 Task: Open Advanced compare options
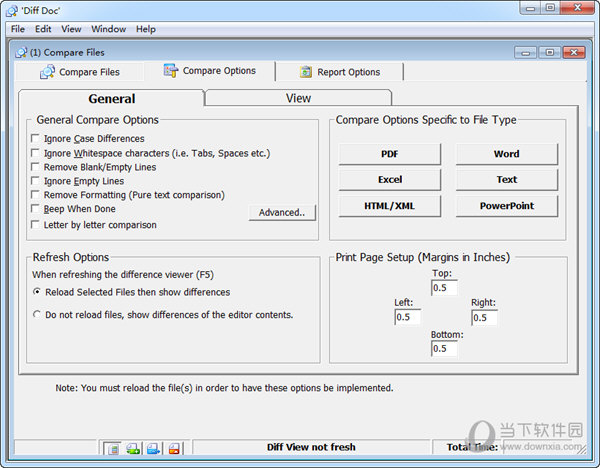(282, 212)
